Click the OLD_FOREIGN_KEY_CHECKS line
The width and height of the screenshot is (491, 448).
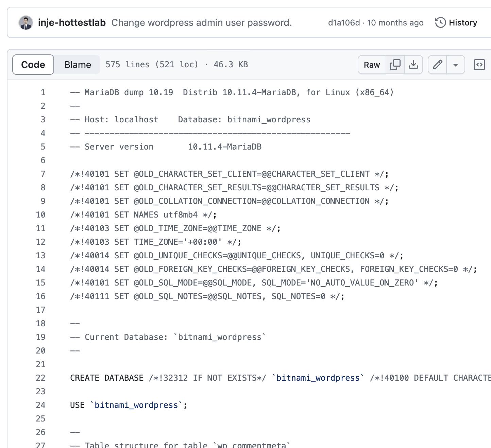(x=273, y=269)
